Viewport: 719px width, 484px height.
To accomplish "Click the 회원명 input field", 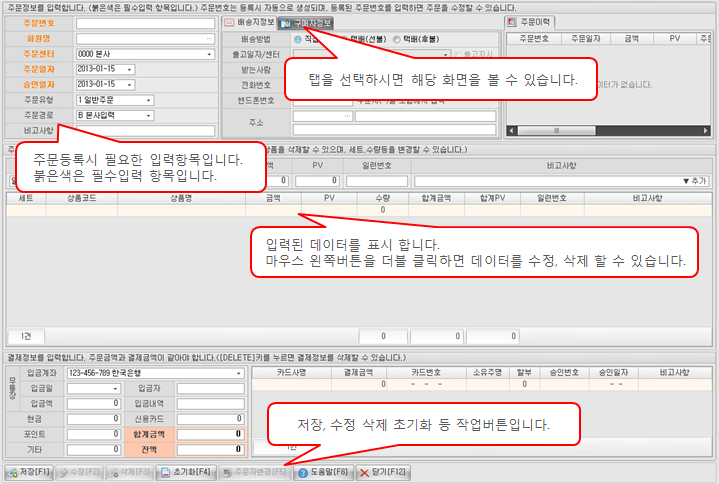I will tap(145, 39).
